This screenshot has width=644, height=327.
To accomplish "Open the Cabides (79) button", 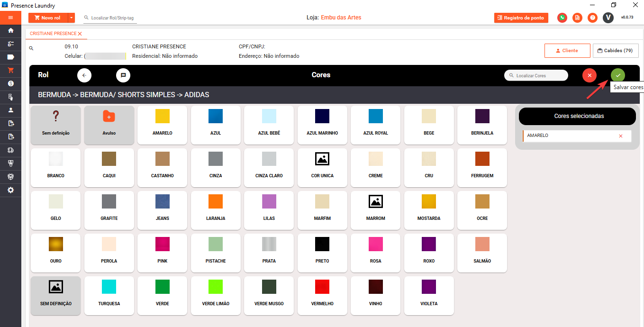I will 615,51.
